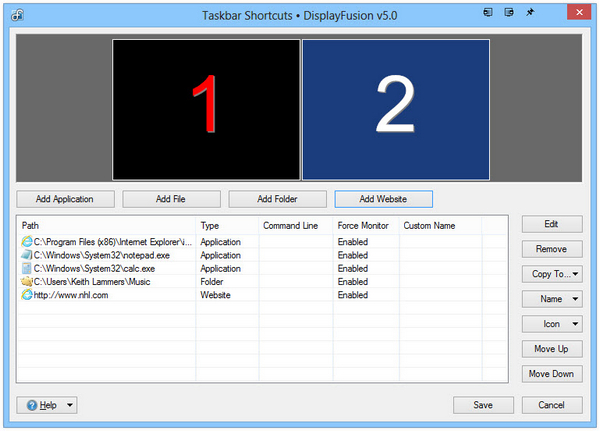The height and width of the screenshot is (431, 600).
Task: Open the Help dropdown arrow
Action: click(70, 405)
